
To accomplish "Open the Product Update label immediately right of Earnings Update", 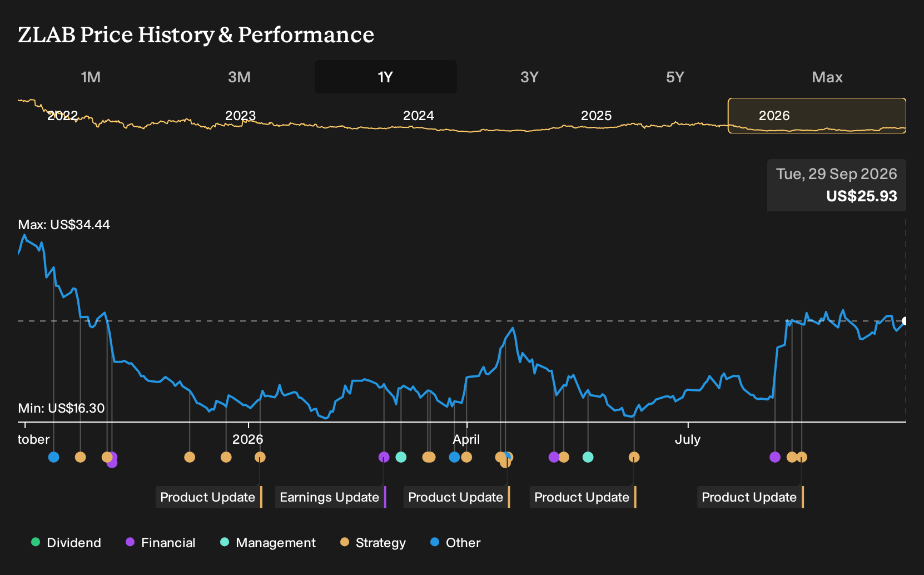I will [x=456, y=497].
